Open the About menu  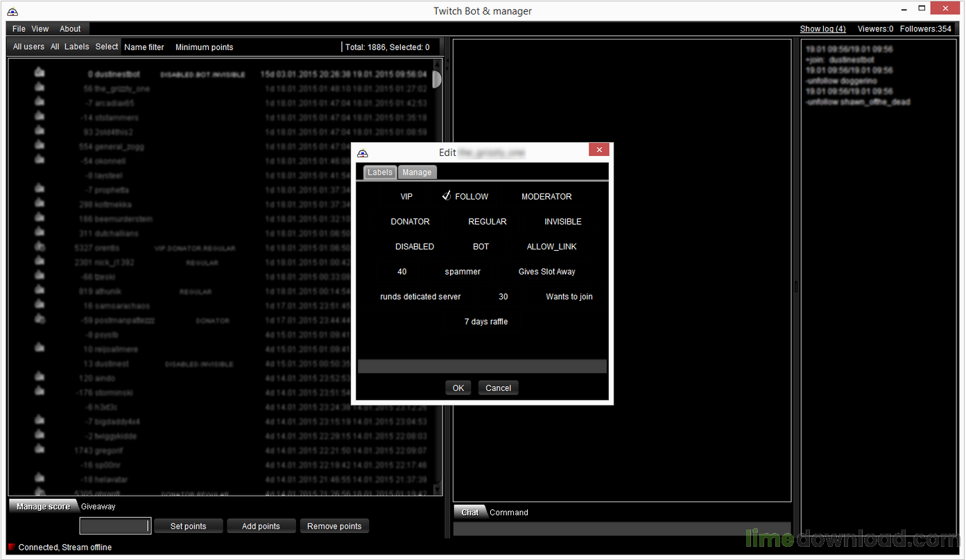(x=70, y=29)
